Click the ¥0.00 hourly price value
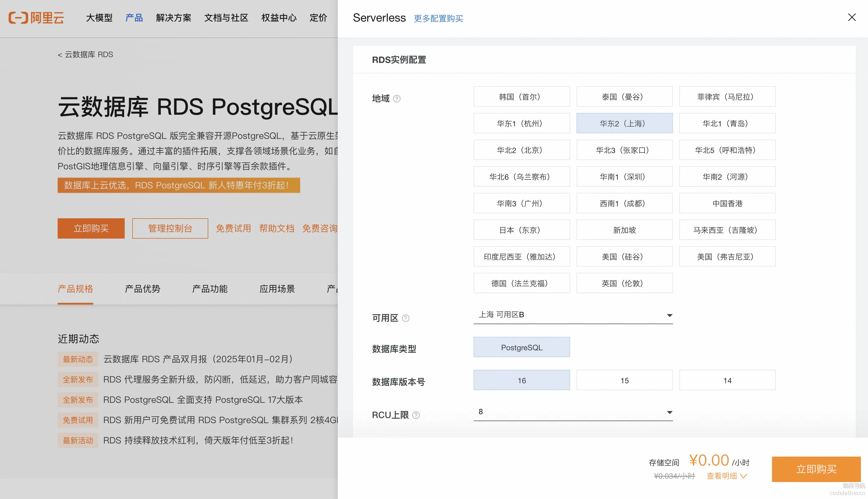The width and height of the screenshot is (868, 499). click(x=709, y=460)
